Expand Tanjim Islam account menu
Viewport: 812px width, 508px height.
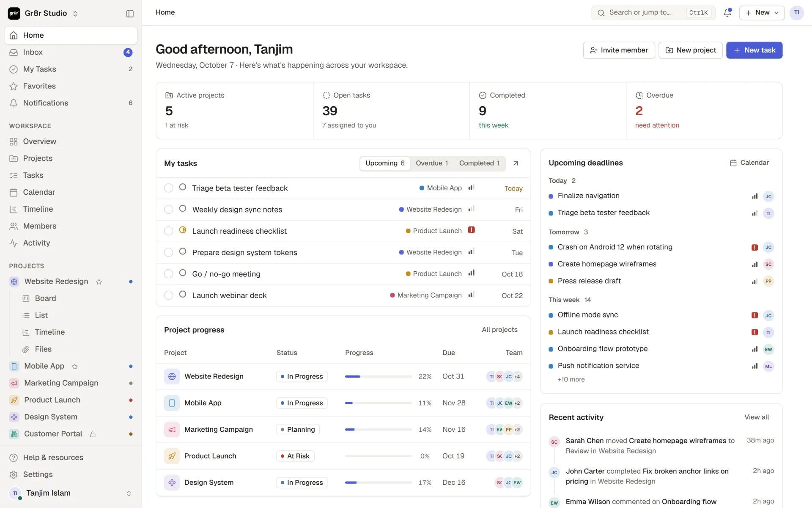[71, 493]
